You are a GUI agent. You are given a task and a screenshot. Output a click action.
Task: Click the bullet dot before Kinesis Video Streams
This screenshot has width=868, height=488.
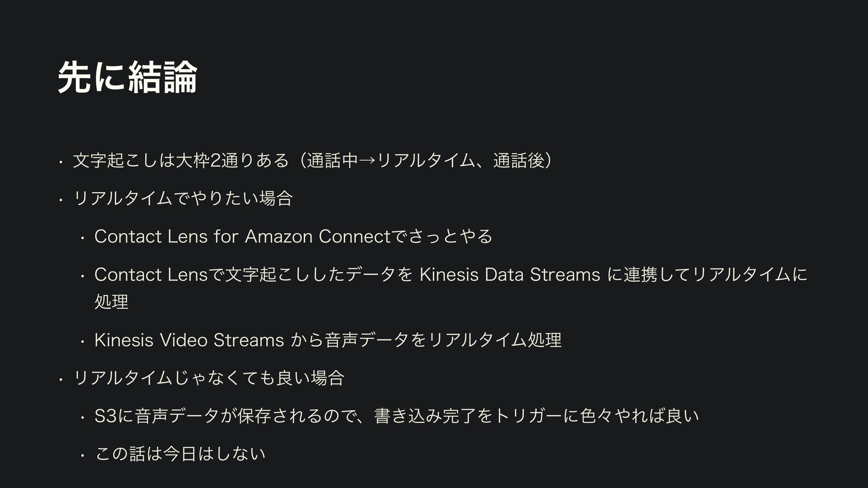tap(82, 341)
